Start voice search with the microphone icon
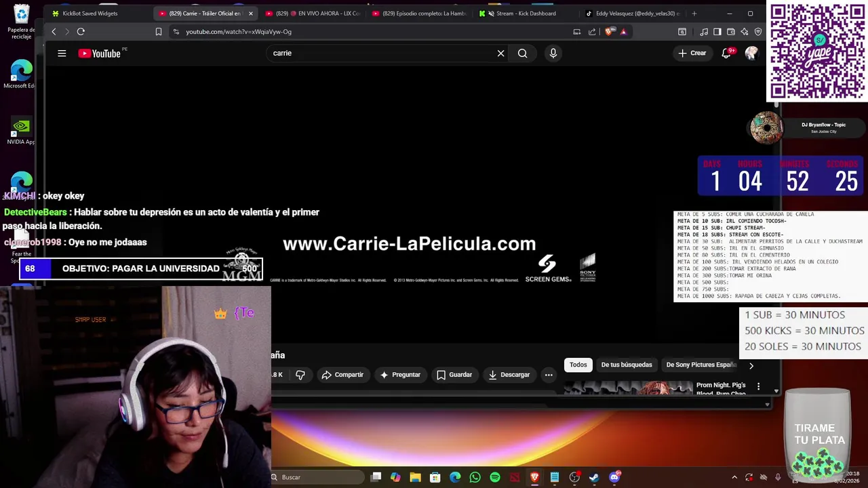Viewport: 868px width, 488px height. (553, 54)
